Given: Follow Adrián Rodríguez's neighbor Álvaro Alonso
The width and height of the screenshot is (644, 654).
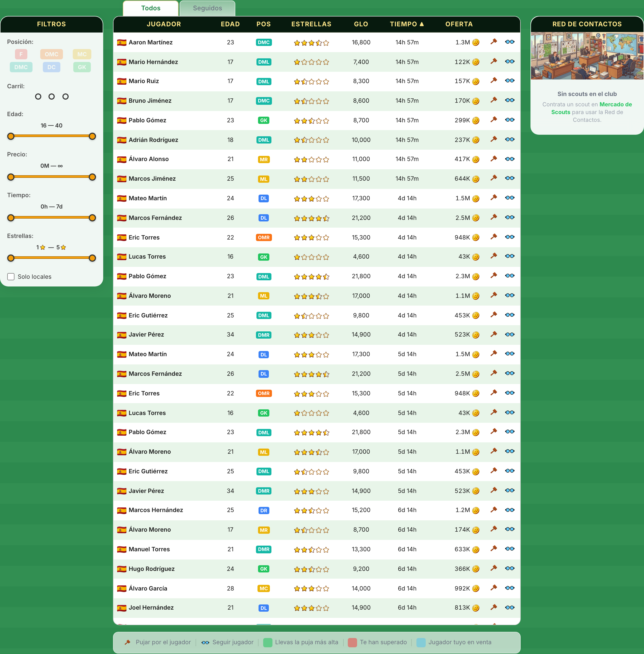Looking at the screenshot, I should coord(509,159).
